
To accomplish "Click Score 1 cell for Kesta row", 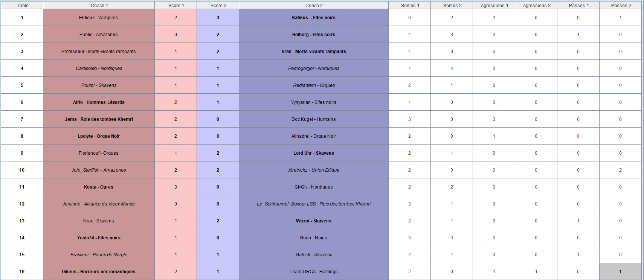I will [x=175, y=187].
